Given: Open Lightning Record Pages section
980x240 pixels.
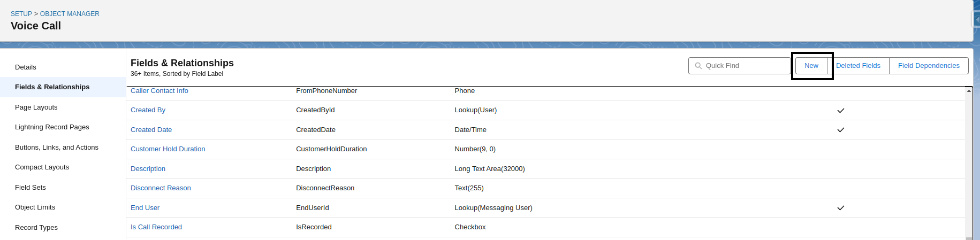Looking at the screenshot, I should 52,127.
